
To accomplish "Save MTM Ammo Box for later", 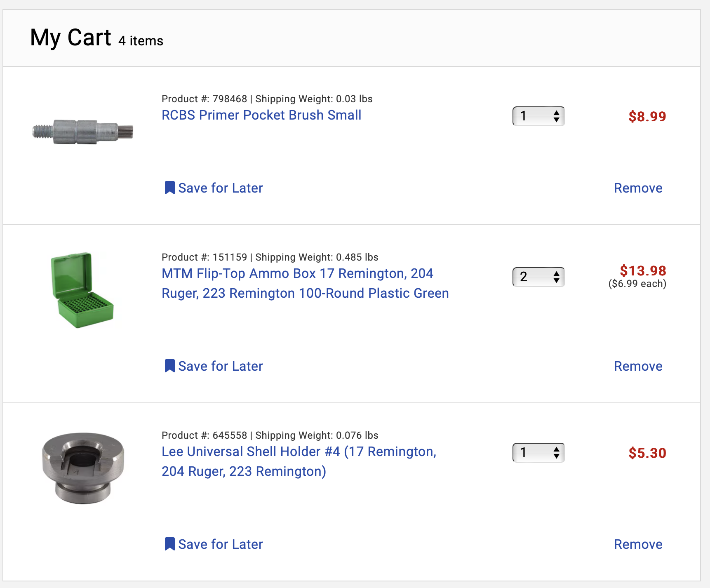I will tap(221, 366).
